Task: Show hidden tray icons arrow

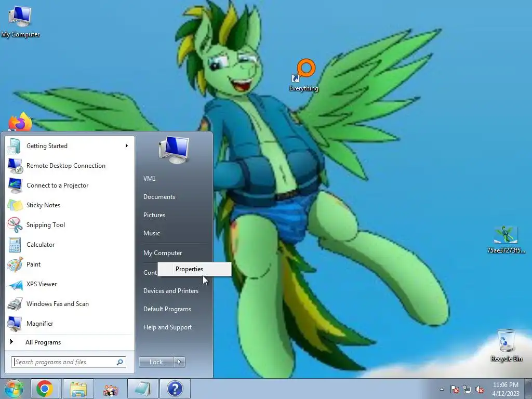Action: point(442,389)
